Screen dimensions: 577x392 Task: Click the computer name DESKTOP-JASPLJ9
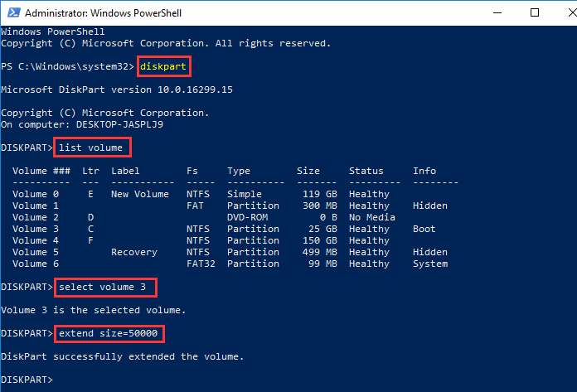click(x=119, y=124)
